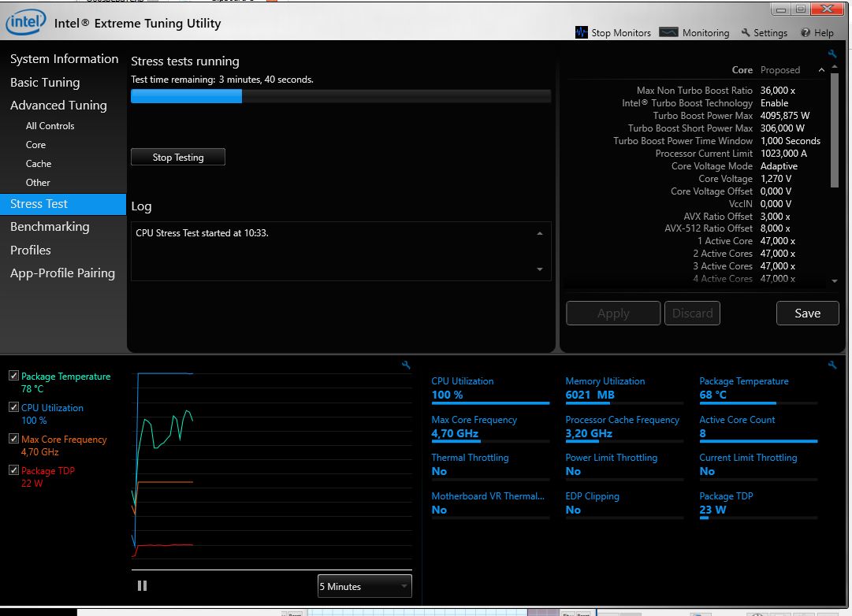Click Motherboard VR Thermal tile
Screen dimensions: 852x616
(490, 505)
